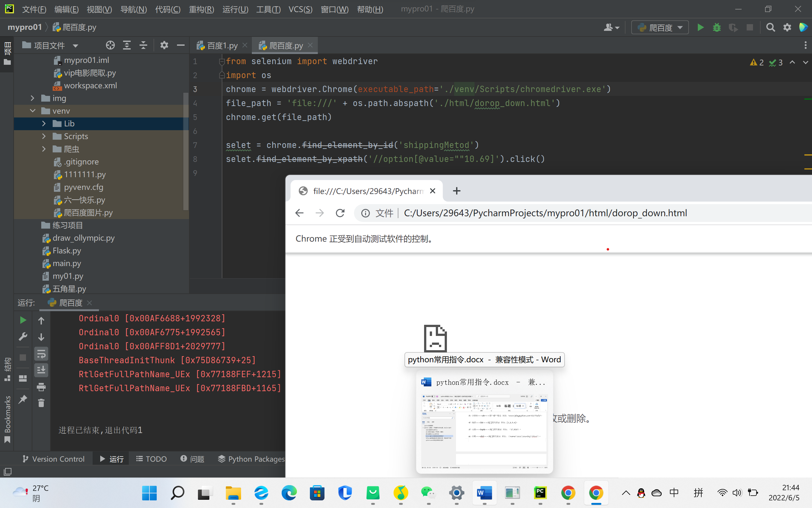Image resolution: width=812 pixels, height=508 pixels.
Task: Click project tree vertical scrollbar
Action: [x=186, y=151]
